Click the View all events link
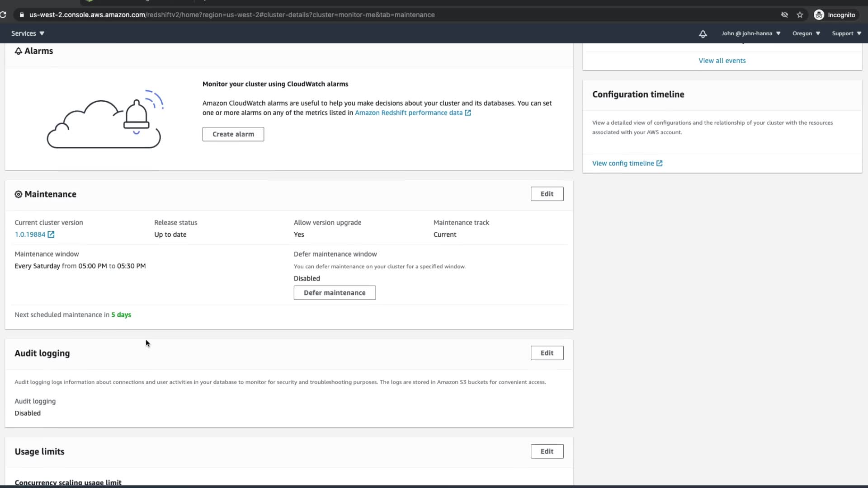Viewport: 868px width, 488px height. point(722,61)
